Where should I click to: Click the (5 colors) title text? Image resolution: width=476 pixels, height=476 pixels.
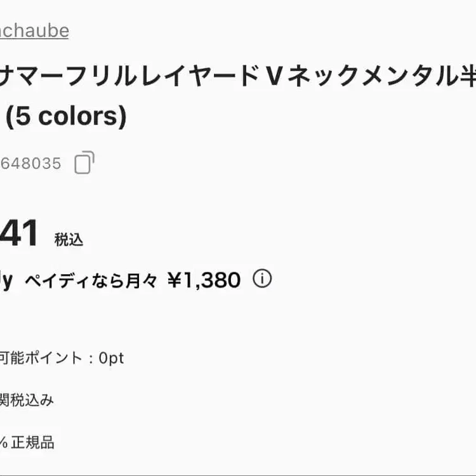point(71,116)
